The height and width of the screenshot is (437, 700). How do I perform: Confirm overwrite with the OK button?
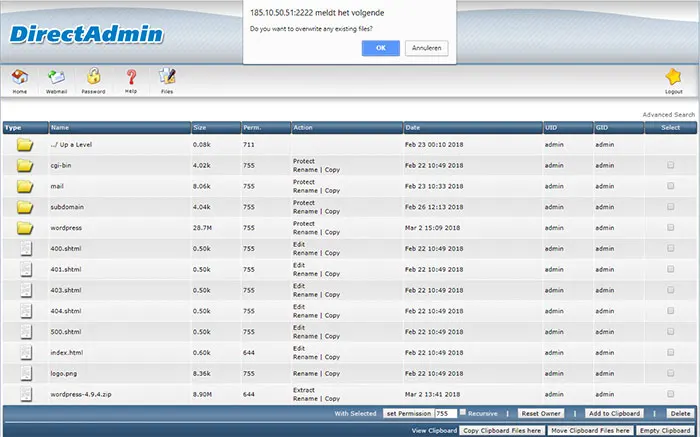(381, 48)
